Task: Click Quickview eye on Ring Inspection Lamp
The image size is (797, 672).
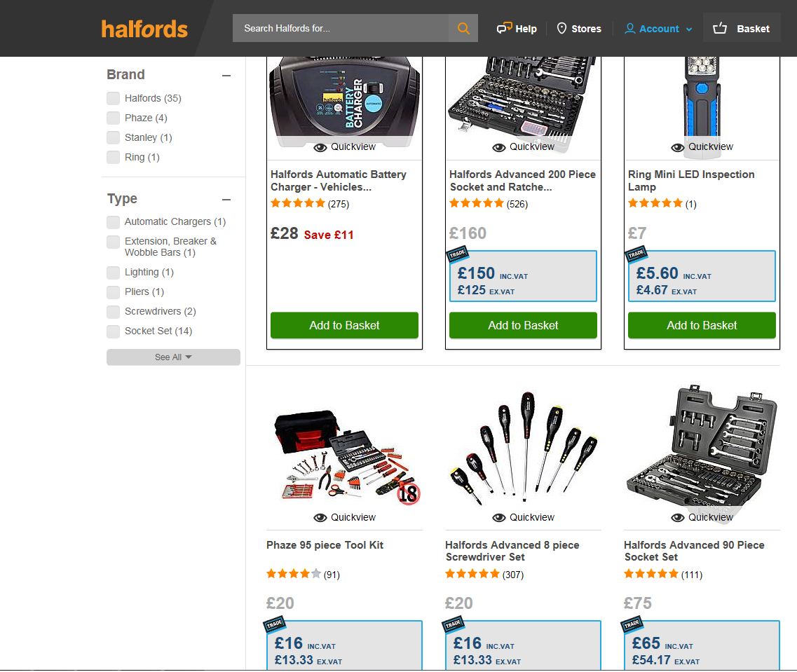Action: coord(678,147)
